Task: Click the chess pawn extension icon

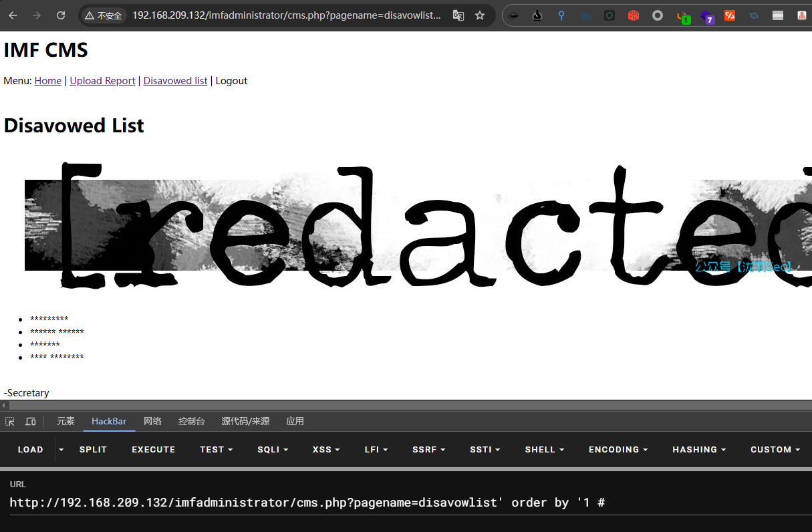Action: click(537, 15)
